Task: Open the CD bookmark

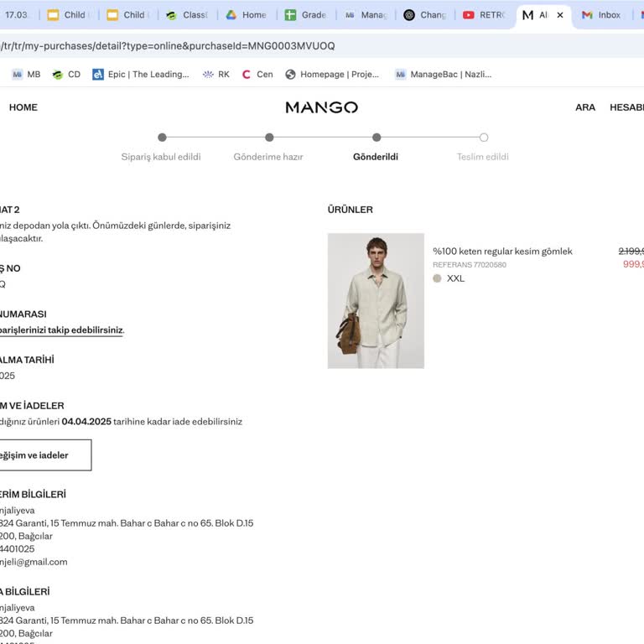Action: tap(66, 75)
